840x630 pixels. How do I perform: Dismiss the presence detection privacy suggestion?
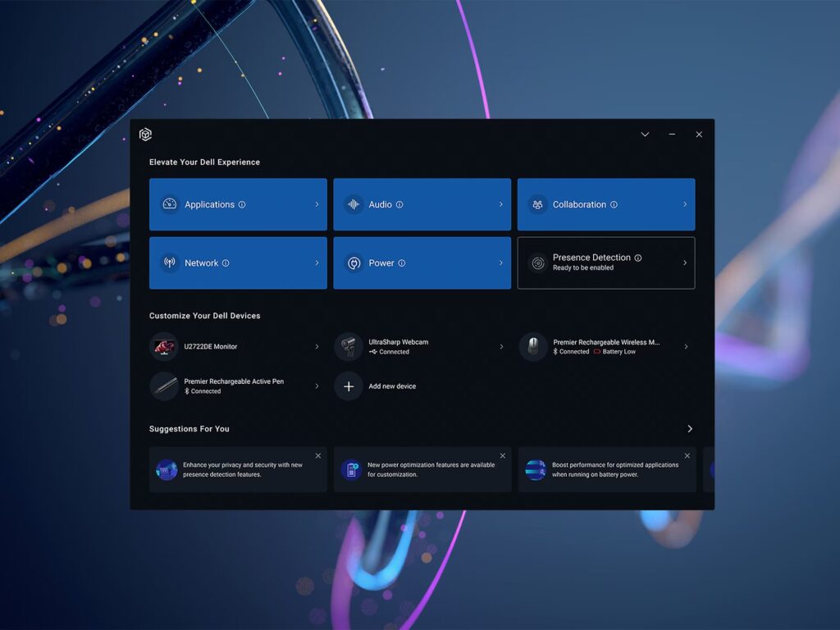click(318, 456)
